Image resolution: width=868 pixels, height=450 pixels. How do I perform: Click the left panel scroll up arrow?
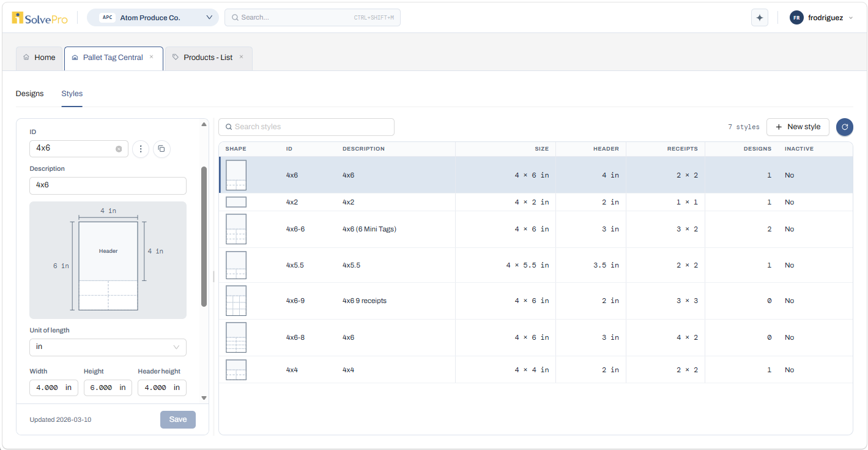coord(204,124)
